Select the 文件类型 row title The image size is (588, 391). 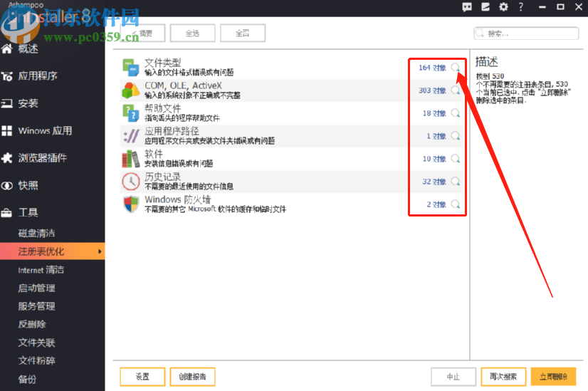pos(163,63)
